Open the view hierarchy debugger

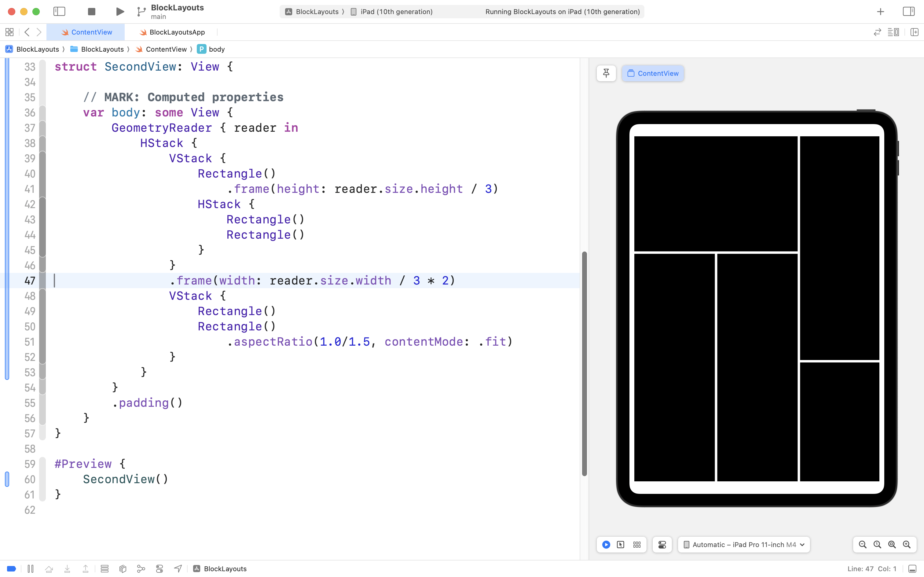coord(123,569)
